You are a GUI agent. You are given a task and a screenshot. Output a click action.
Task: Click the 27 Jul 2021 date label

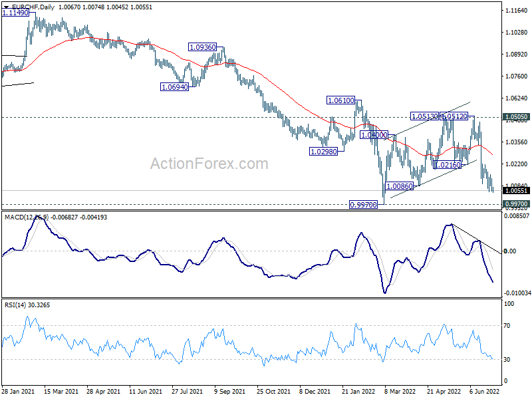[x=188, y=391]
